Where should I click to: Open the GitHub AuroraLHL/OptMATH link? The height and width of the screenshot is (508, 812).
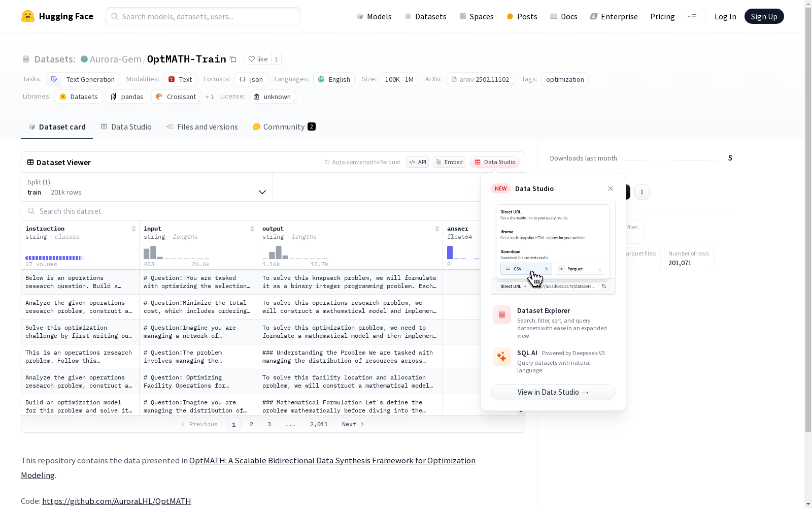(x=117, y=501)
